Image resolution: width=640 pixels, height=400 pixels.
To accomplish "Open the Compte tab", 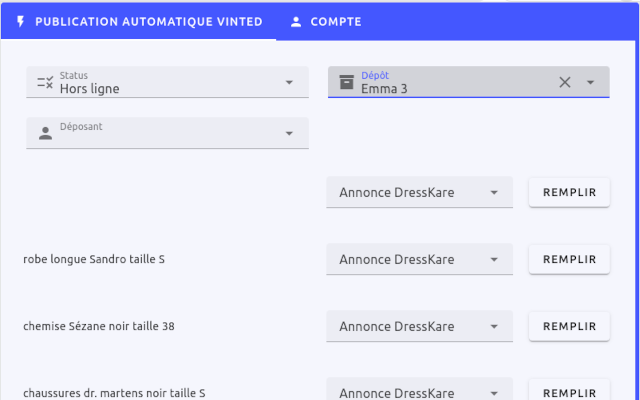I will click(325, 21).
